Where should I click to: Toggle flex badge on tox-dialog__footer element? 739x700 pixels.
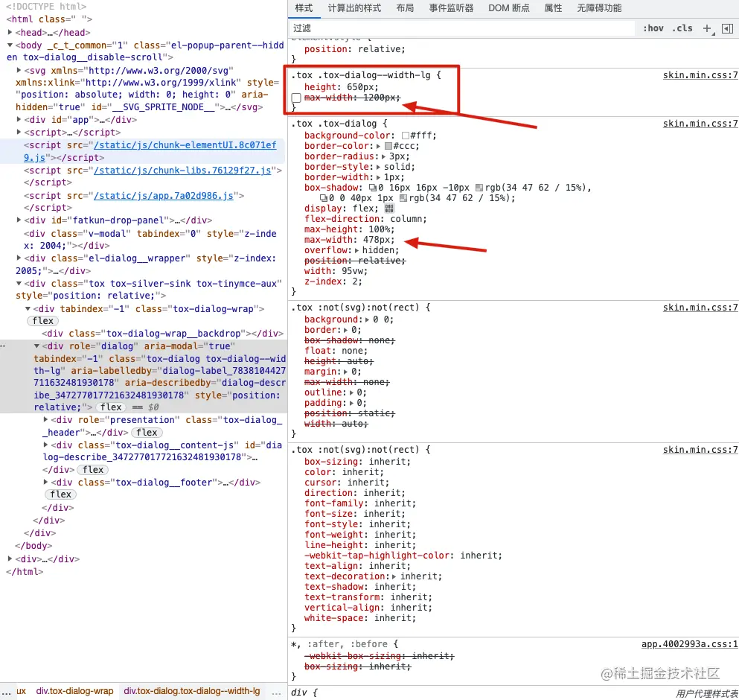point(61,494)
